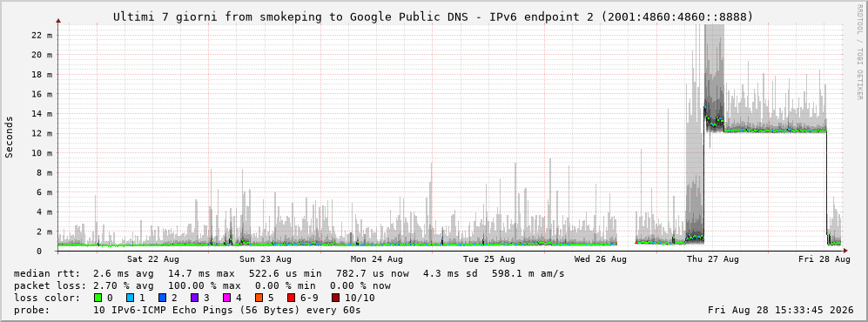Click the purple loss color 3 swatch
This screenshot has height=322, width=868.
coord(194,299)
